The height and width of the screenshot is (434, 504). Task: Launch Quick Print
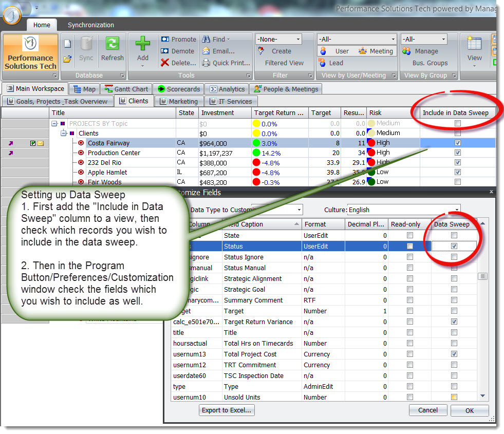pyautogui.click(x=226, y=63)
